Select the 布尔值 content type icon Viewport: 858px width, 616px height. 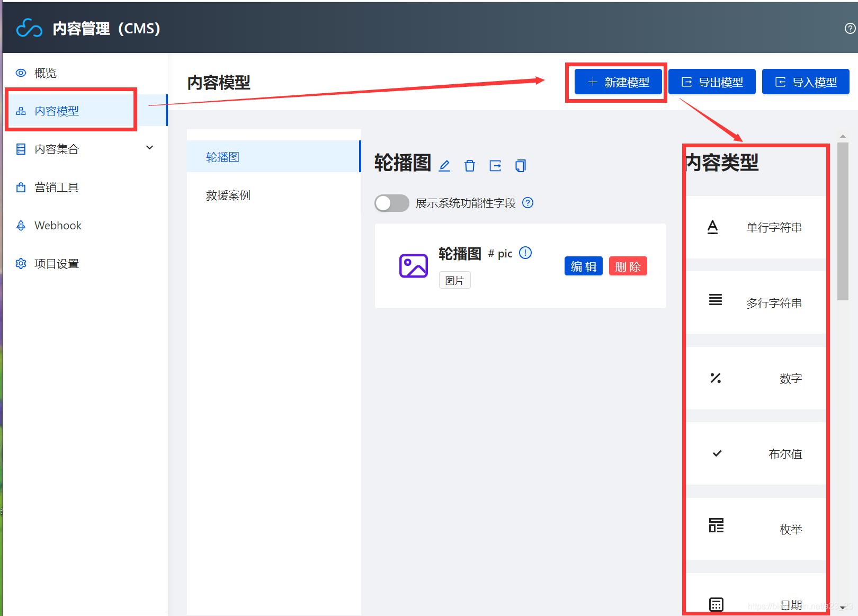(x=717, y=453)
